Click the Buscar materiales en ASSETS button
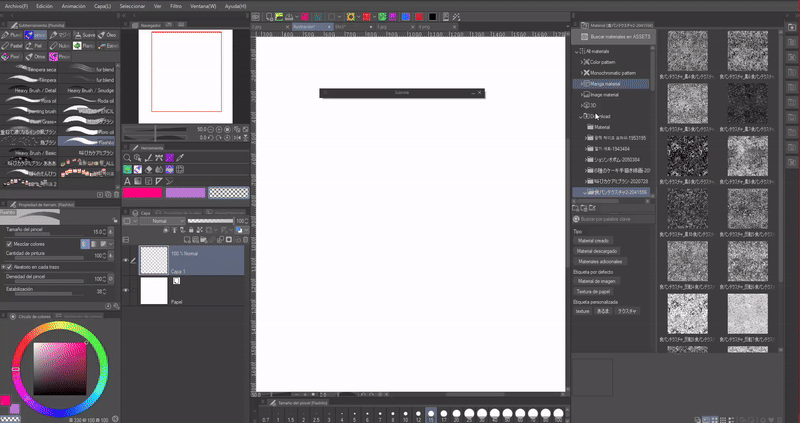Viewport: 800px width, 423px height. (x=612, y=35)
